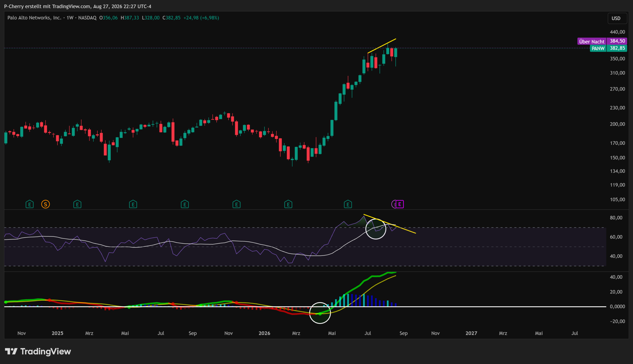Click the Über Nacht 384,50 price label
Screen dimensions: 633x364
pos(602,41)
